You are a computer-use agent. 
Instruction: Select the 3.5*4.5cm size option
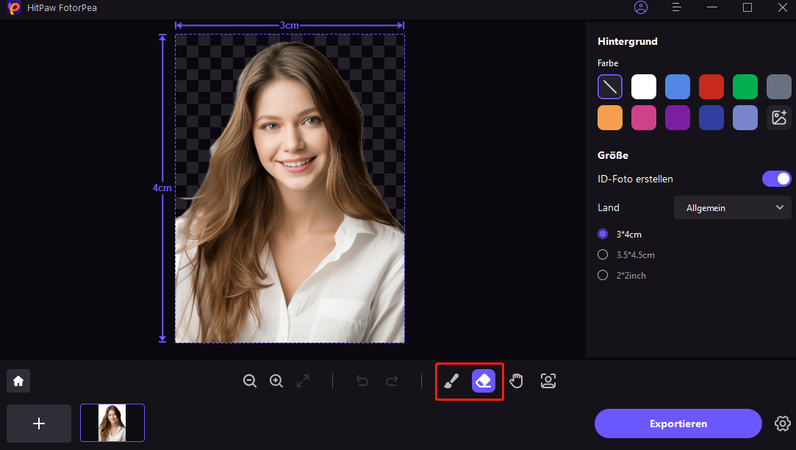click(x=626, y=255)
